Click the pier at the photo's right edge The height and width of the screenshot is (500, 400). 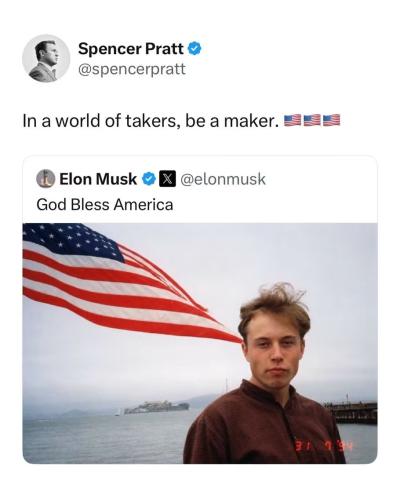pos(353,413)
